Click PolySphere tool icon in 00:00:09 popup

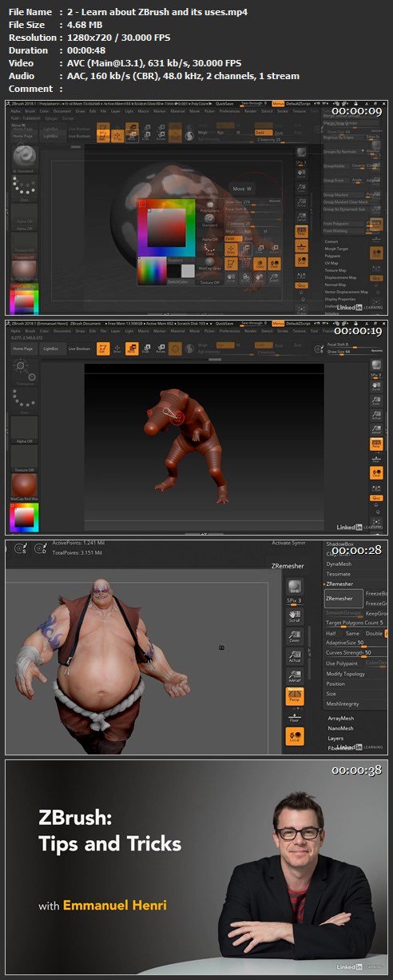click(209, 206)
